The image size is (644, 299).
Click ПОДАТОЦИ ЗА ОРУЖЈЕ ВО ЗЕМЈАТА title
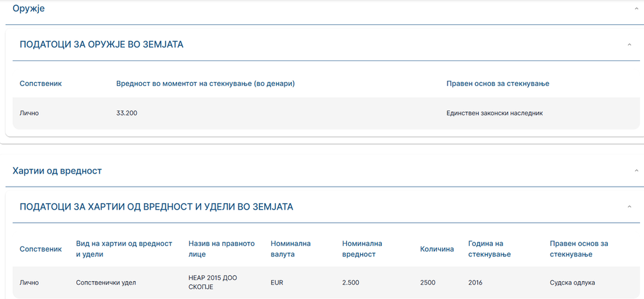(x=102, y=45)
